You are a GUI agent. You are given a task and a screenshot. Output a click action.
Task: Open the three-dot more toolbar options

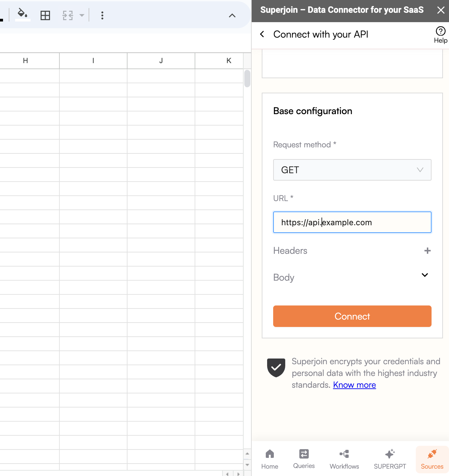102,15
